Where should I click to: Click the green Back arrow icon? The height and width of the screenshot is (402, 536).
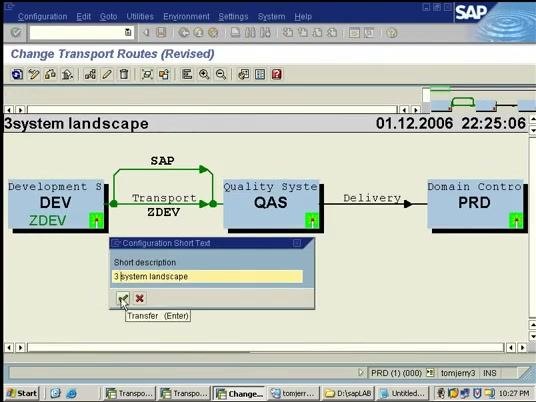point(184,33)
